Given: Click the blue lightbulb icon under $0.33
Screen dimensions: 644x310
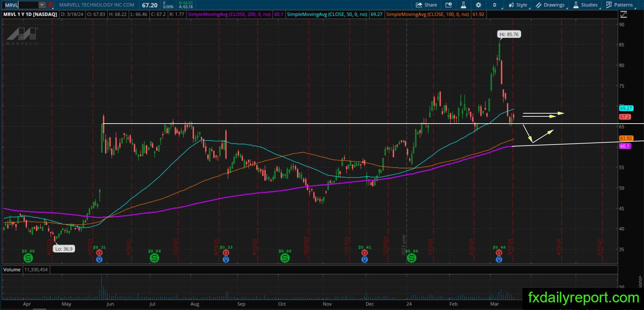Looking at the screenshot, I should [226, 260].
